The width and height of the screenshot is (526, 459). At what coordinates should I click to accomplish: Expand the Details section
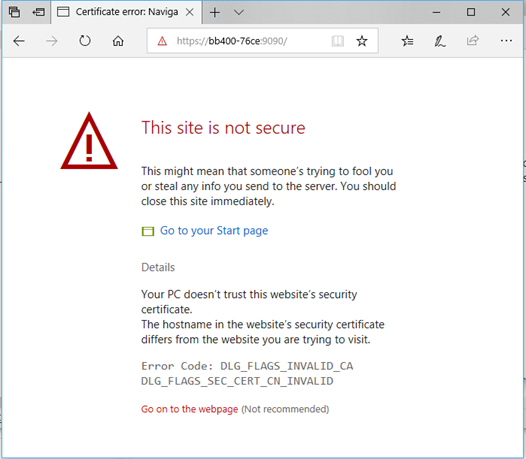click(x=158, y=267)
